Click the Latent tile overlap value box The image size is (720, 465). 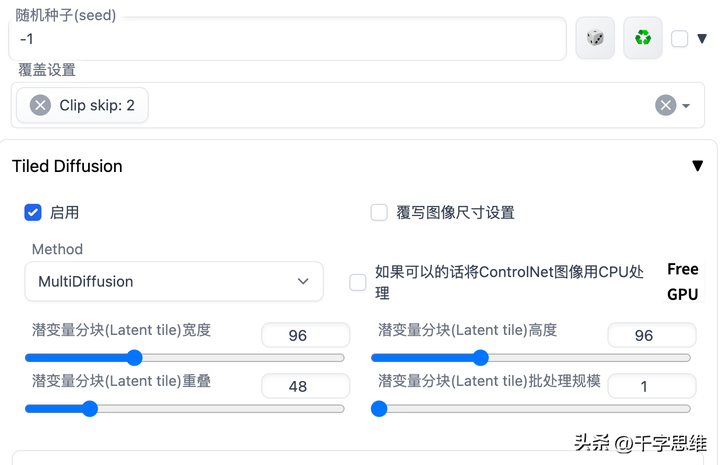(305, 386)
